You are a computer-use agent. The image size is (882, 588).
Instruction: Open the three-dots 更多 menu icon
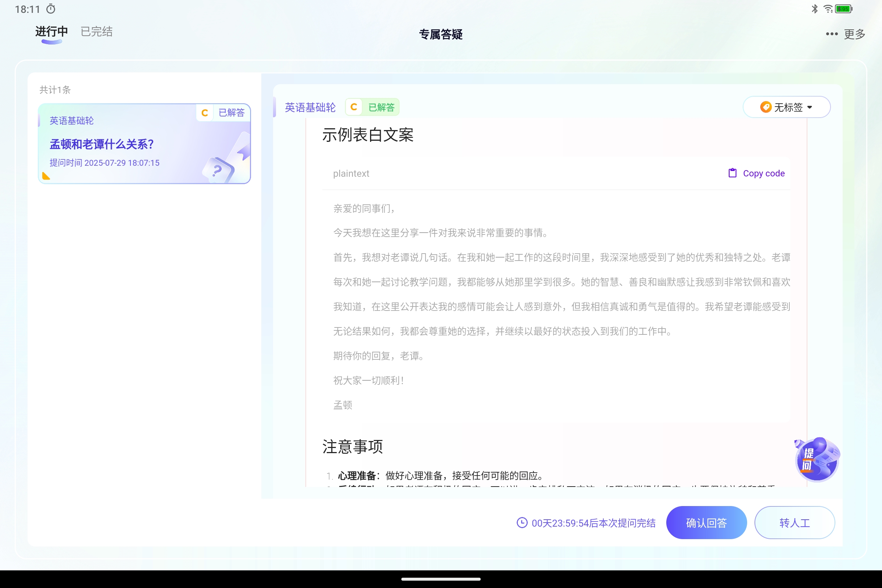point(831,34)
